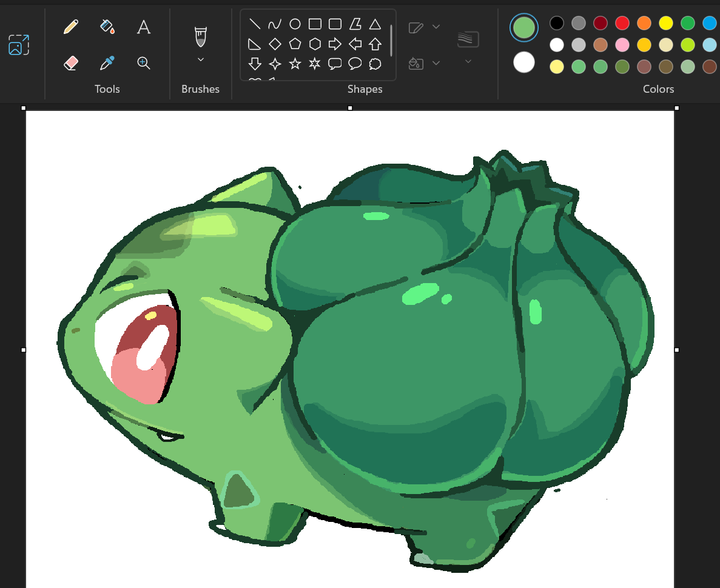Pick the black color swatch

557,22
